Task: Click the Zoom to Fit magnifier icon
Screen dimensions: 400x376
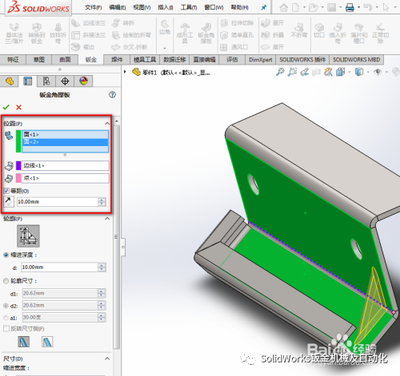Action: coord(280,72)
